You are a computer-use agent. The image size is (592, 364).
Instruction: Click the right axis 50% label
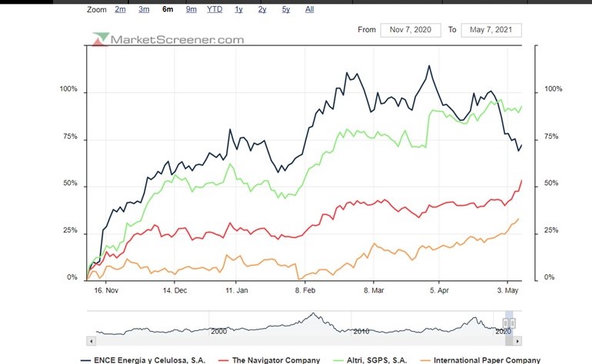[x=551, y=184]
